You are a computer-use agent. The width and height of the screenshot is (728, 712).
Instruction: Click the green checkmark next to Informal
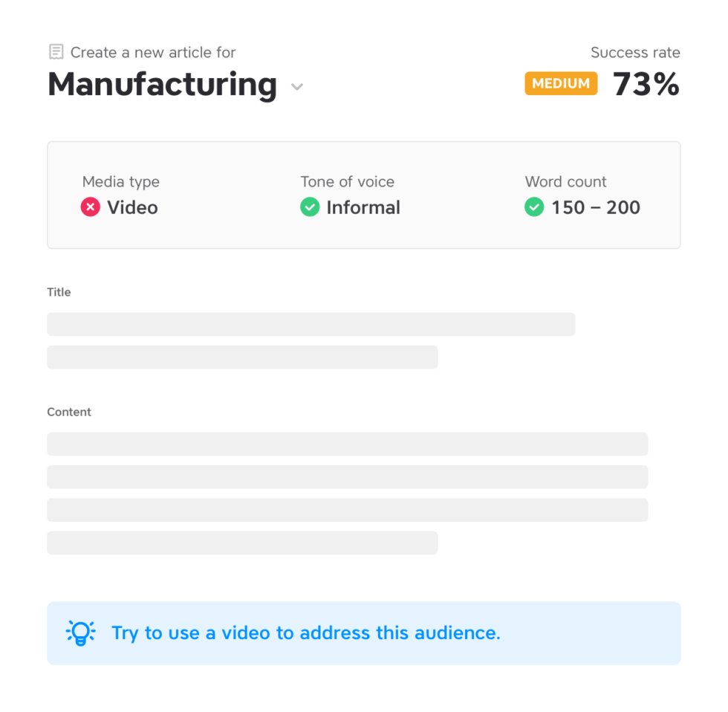pyautogui.click(x=310, y=207)
